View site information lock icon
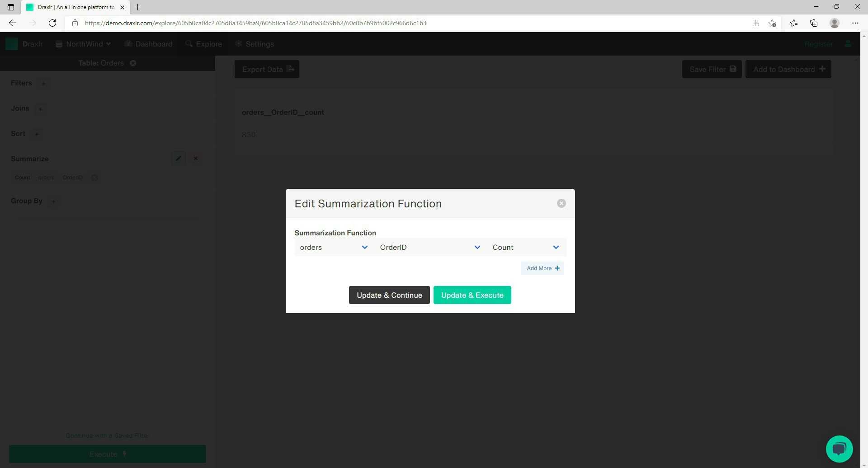Screen dimensions: 868x468 pyautogui.click(x=75, y=23)
